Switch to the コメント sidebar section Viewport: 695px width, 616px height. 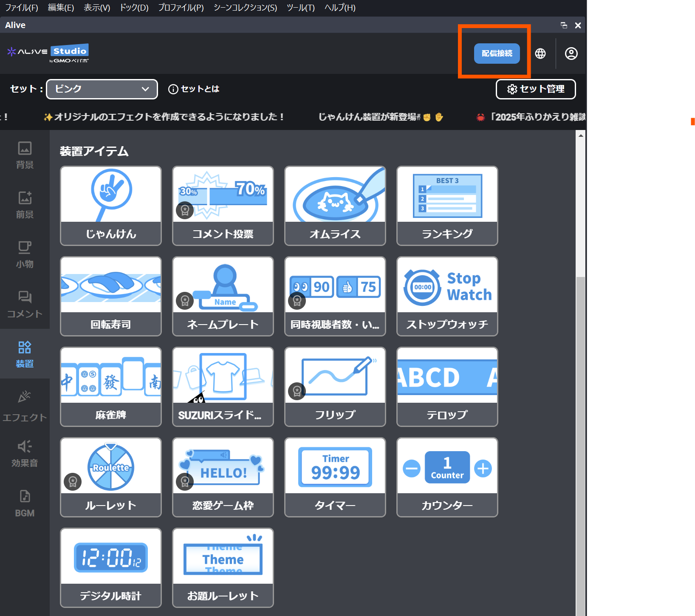[25, 304]
